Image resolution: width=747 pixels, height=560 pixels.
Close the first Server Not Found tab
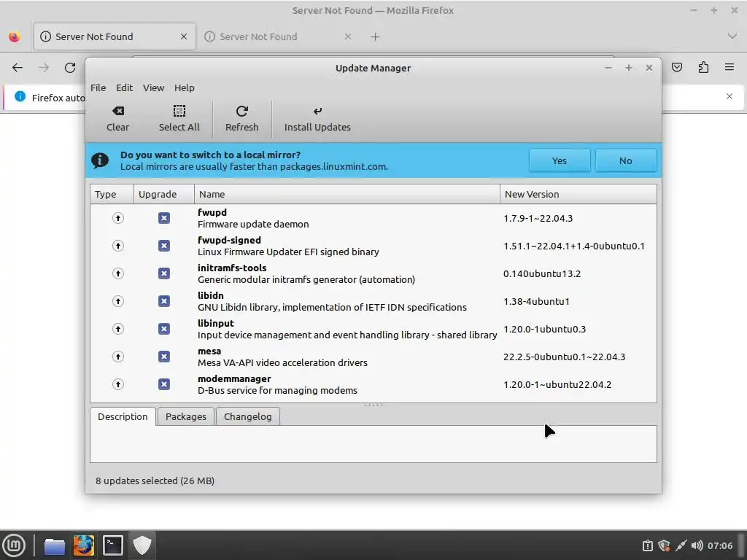(x=184, y=36)
